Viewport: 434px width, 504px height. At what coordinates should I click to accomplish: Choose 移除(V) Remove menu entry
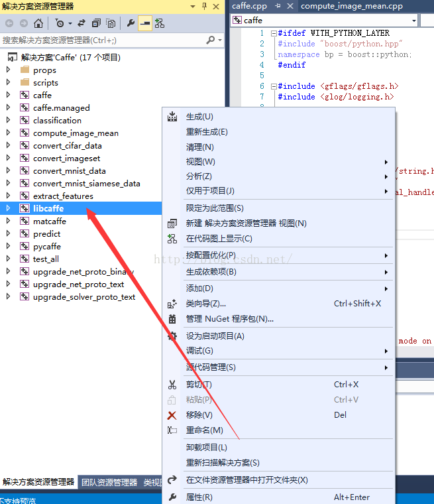279,415
